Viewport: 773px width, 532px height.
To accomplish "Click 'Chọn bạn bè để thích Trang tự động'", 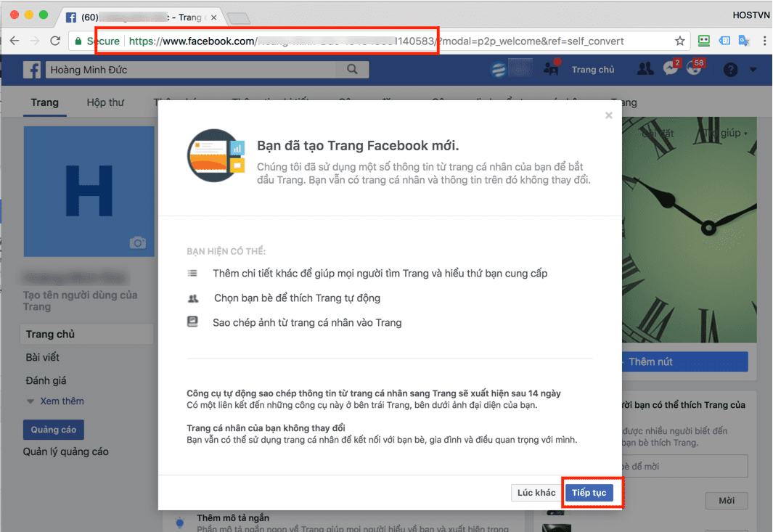I will pos(298,298).
